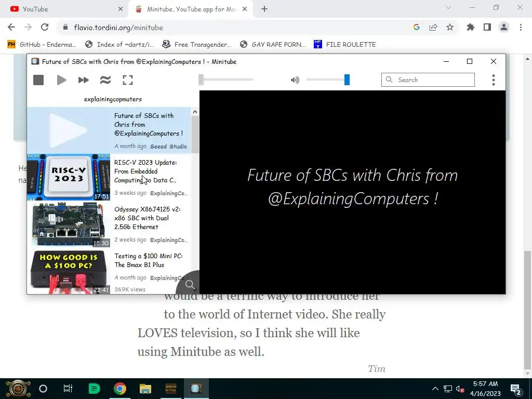Click the Minitube taskbar icon
This screenshot has width=532, height=399.
tap(196, 389)
